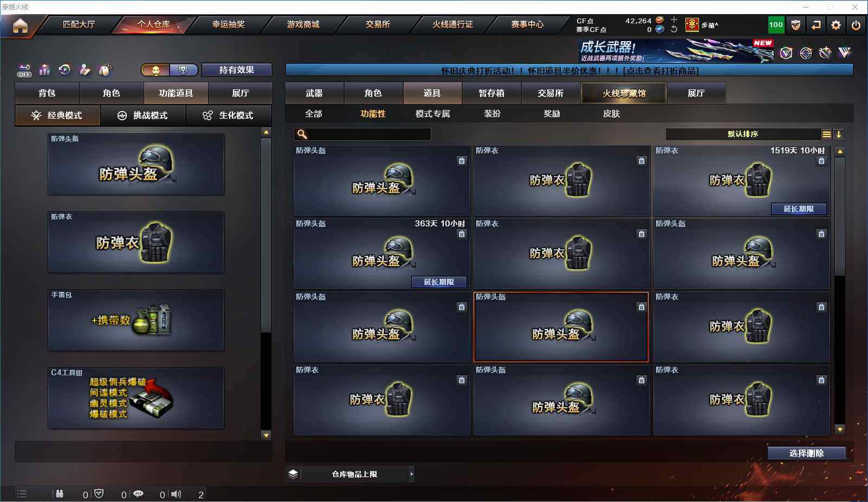Switch to the 火线珍藏馆 tab
868x502 pixels.
[624, 93]
